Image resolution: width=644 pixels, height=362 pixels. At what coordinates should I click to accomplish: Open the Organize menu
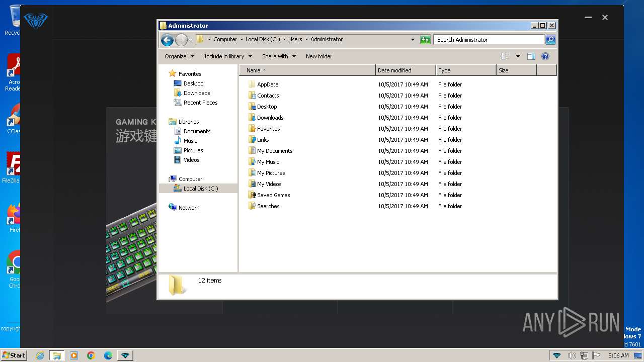tap(179, 56)
